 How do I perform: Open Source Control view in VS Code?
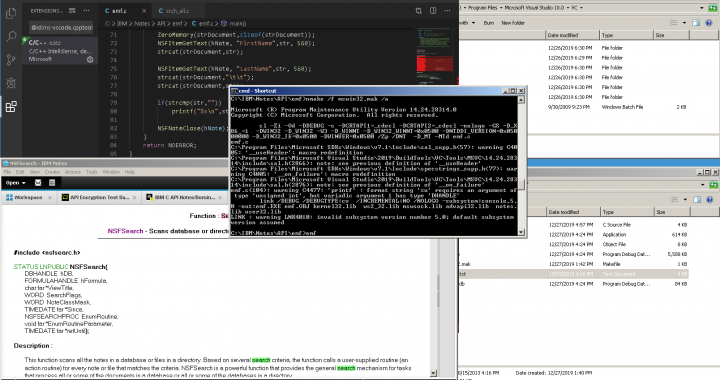[x=11, y=60]
